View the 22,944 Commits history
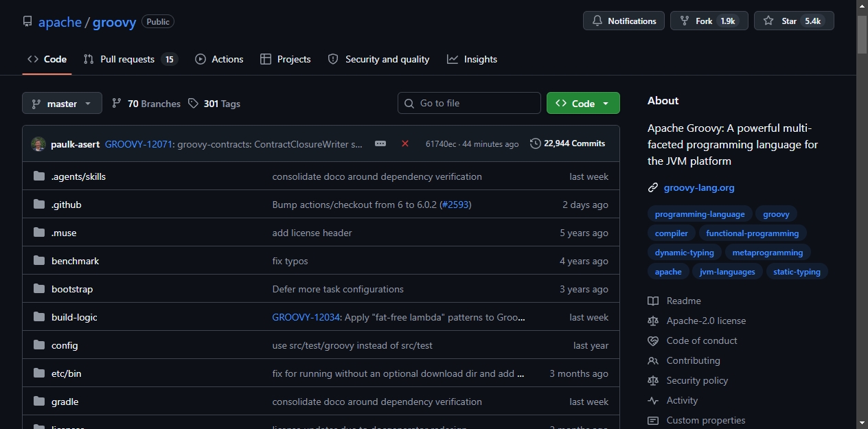Image resolution: width=868 pixels, height=429 pixels. pos(568,143)
